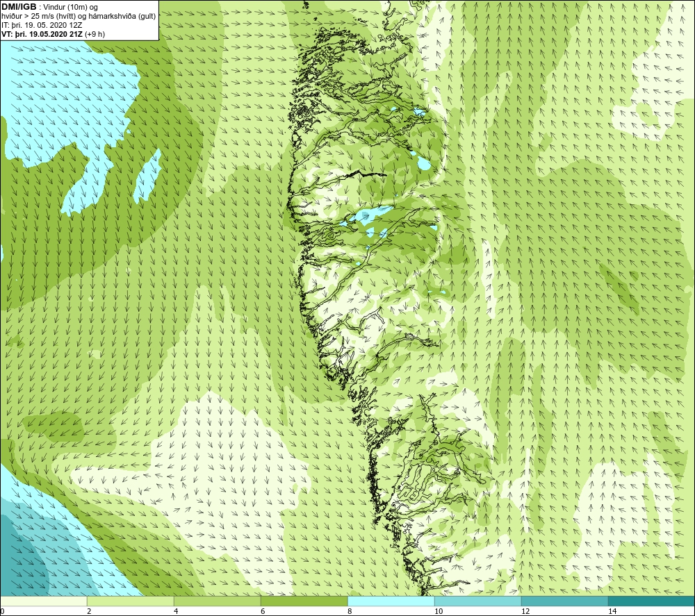695x616 pixels.
Task: Click the legend scale label '10'
Action: (438, 611)
